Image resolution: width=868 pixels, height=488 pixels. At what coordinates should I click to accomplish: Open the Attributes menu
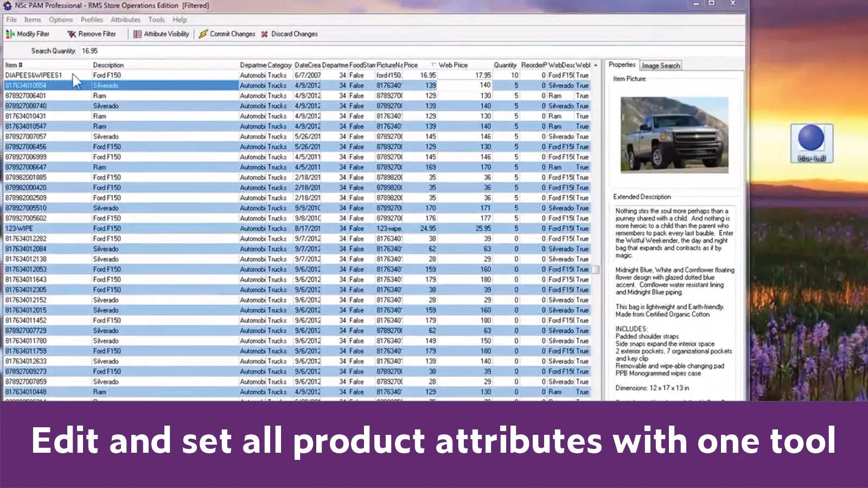tap(125, 20)
